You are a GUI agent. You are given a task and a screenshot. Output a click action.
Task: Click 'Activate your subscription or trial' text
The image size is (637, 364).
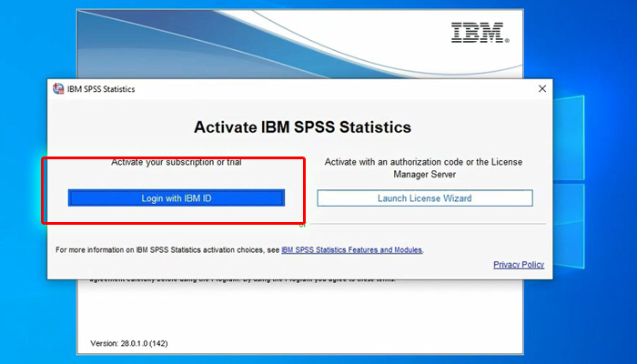[x=177, y=162]
